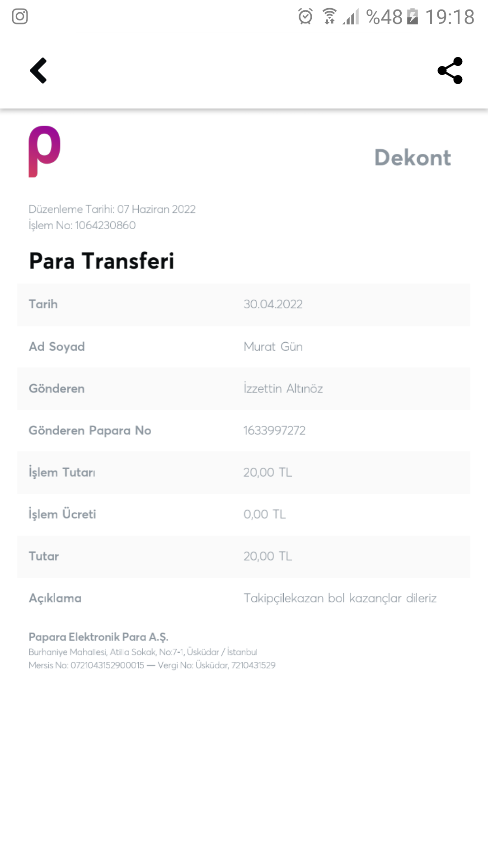Image resolution: width=488 pixels, height=868 pixels.
Task: Tap the Dekont heading
Action: (413, 158)
